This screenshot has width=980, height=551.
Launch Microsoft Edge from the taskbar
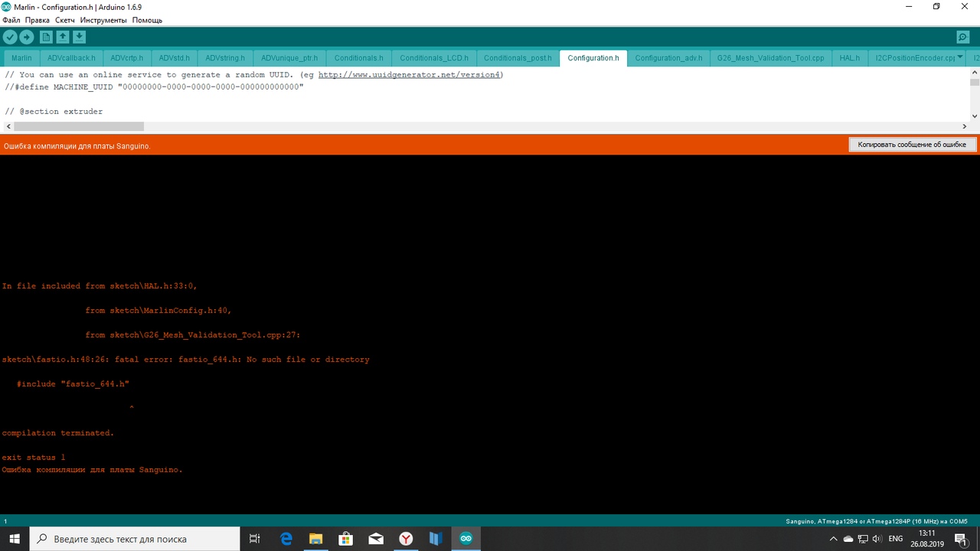tap(286, 539)
